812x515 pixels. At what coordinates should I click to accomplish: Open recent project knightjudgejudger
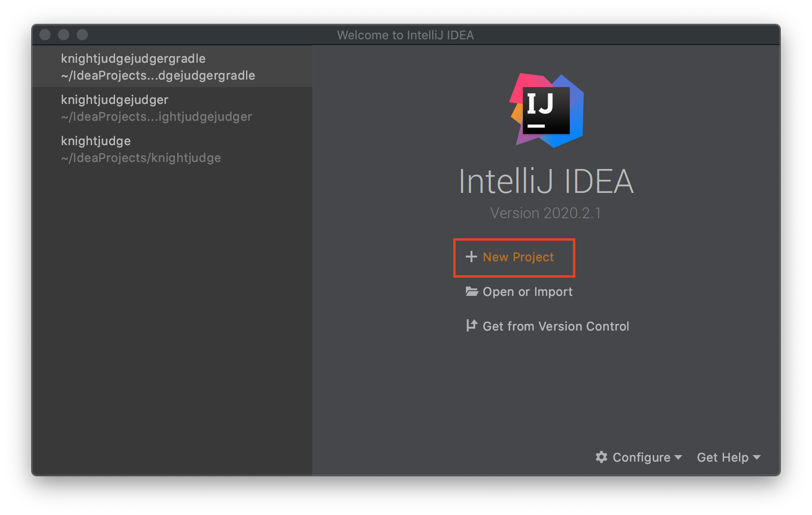click(x=172, y=108)
